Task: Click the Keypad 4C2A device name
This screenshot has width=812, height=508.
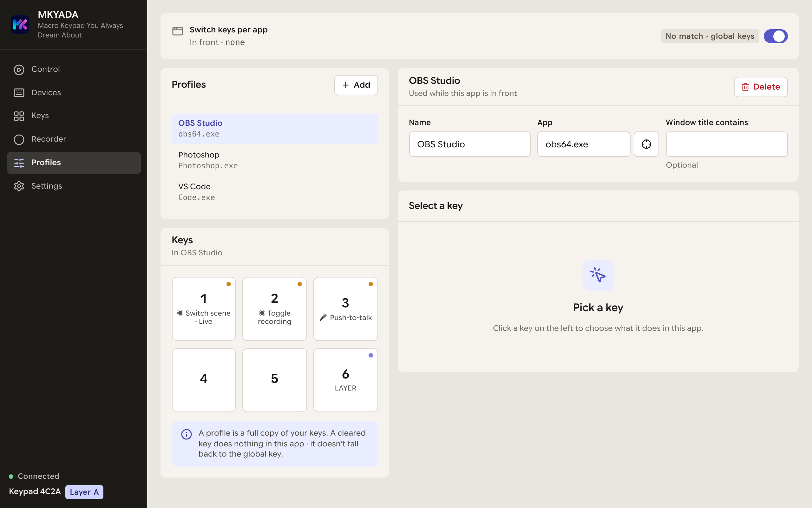Action: pos(35,491)
